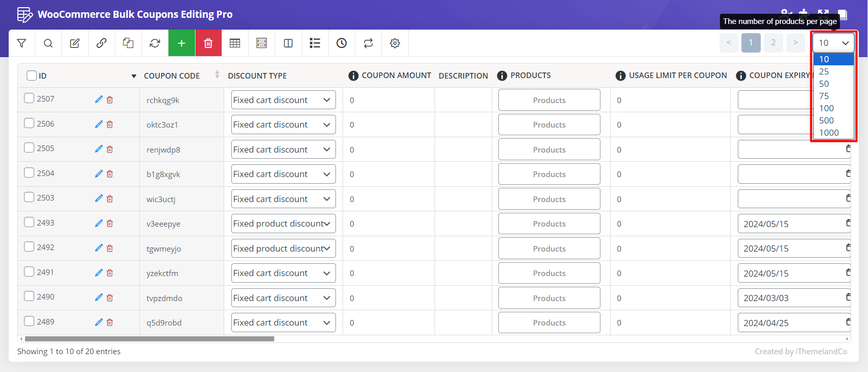Click the red trash delete toolbar button
The width and height of the screenshot is (868, 372).
tap(208, 43)
